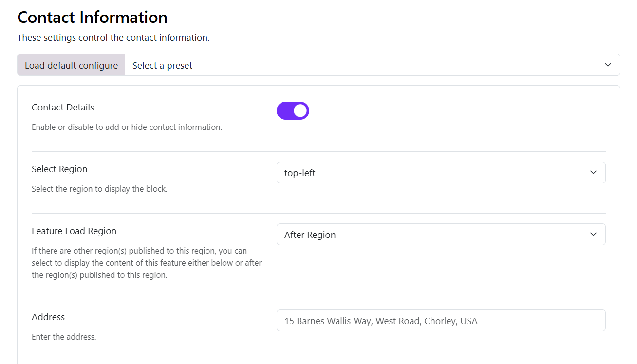Click the Load default configure button
Screen dimensions: 637x364
pos(71,65)
